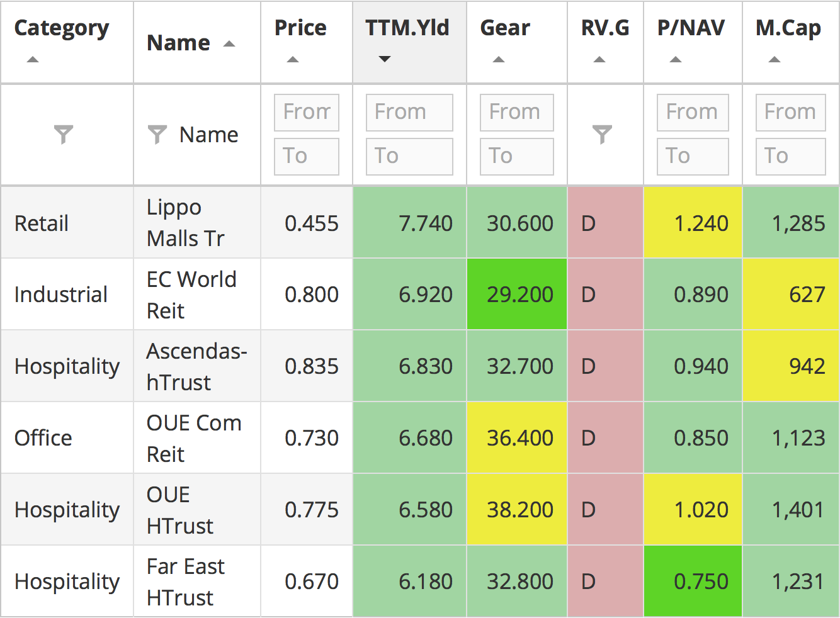Click the filter funnel icon beside Name
The width and height of the screenshot is (840, 618).
pyautogui.click(x=157, y=134)
